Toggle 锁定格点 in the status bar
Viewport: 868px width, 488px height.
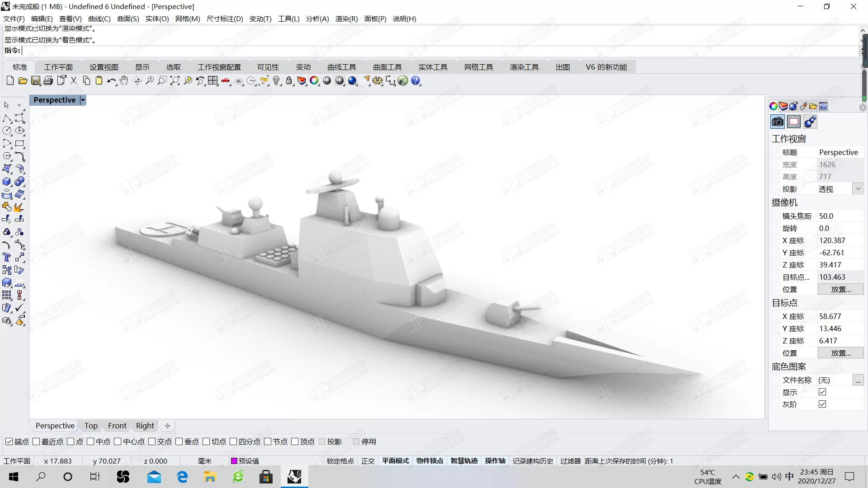[340, 461]
